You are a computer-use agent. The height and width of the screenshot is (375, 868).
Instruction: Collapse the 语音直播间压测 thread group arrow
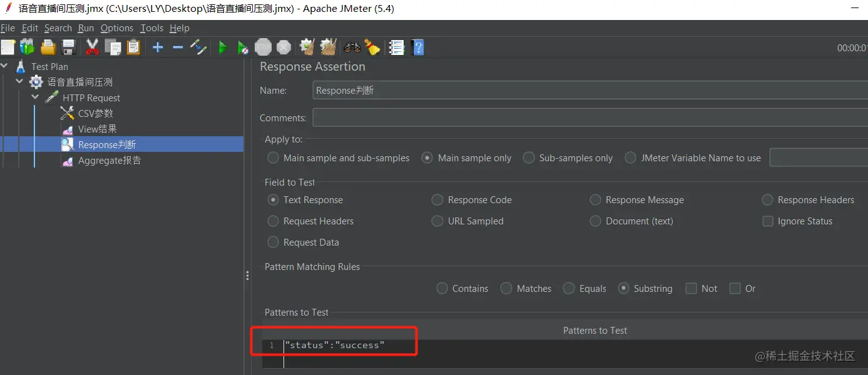pyautogui.click(x=19, y=82)
